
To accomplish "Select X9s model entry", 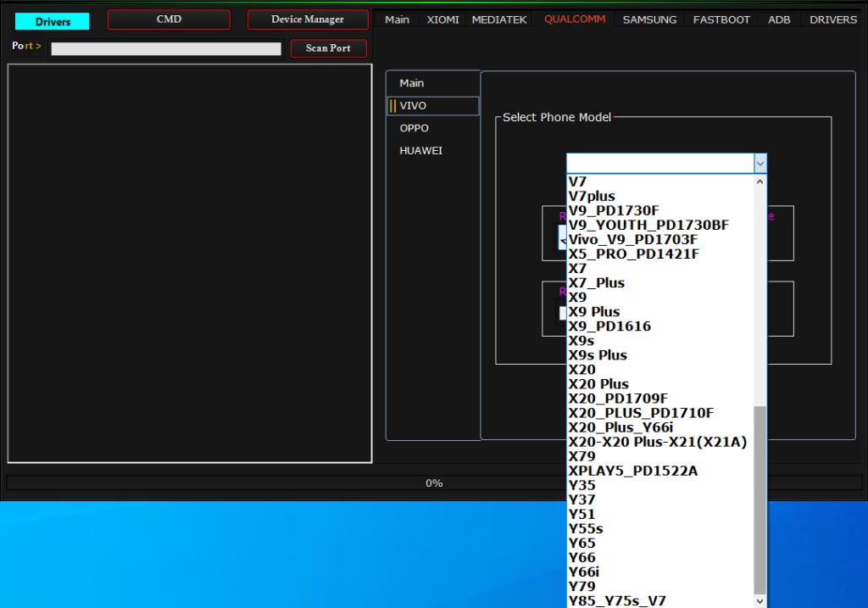I will 660,341.
